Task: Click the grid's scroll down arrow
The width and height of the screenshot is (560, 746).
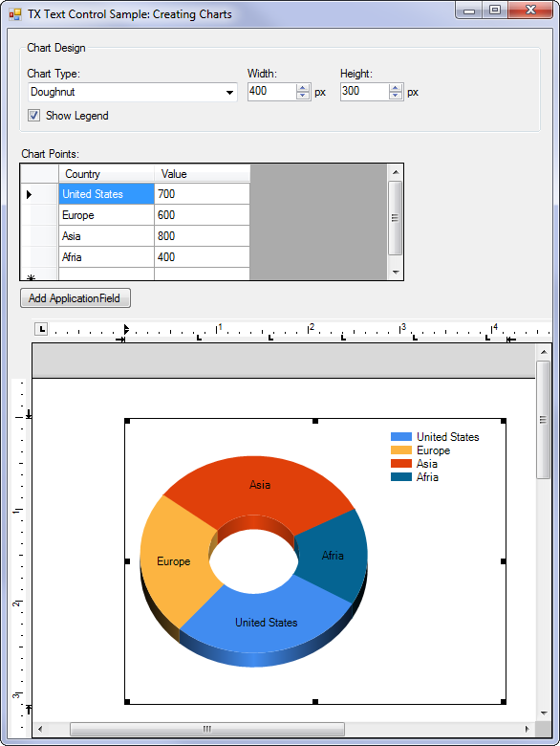Action: point(396,273)
